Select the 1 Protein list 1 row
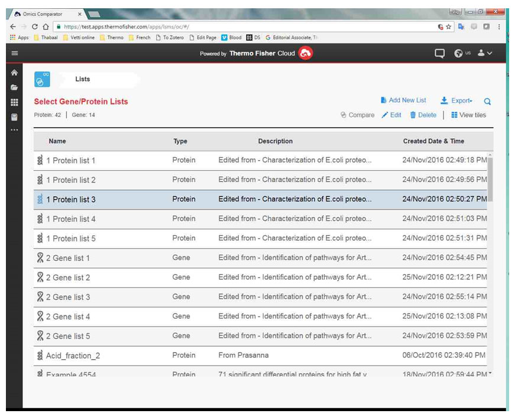Image resolution: width=518 pixels, height=420 pixels. pyautogui.click(x=260, y=160)
